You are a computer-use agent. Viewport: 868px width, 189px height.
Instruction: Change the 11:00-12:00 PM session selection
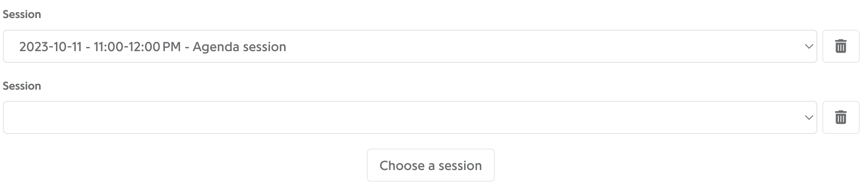coord(410,46)
